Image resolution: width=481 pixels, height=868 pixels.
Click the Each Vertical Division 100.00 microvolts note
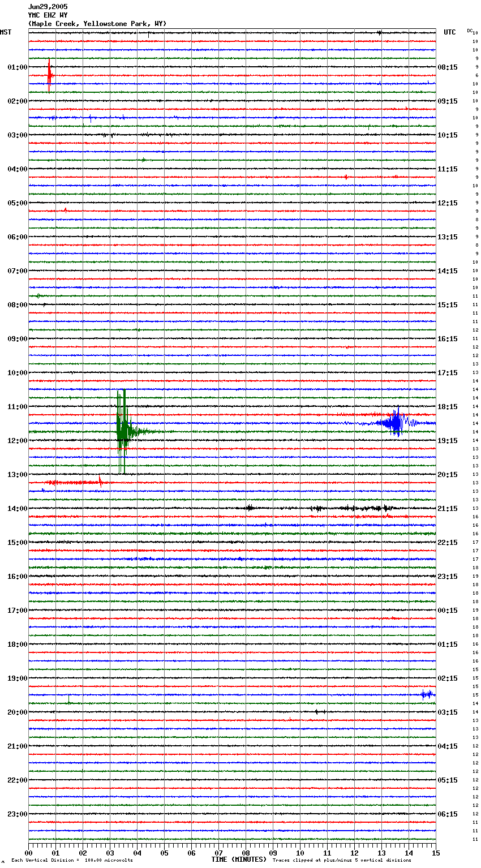point(72,861)
